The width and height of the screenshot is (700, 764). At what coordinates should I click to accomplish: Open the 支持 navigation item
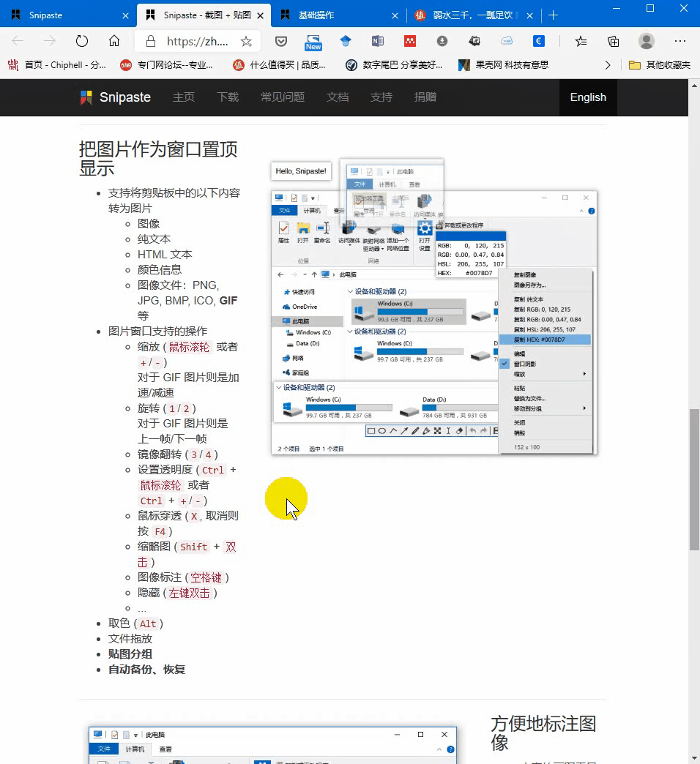[x=381, y=97]
